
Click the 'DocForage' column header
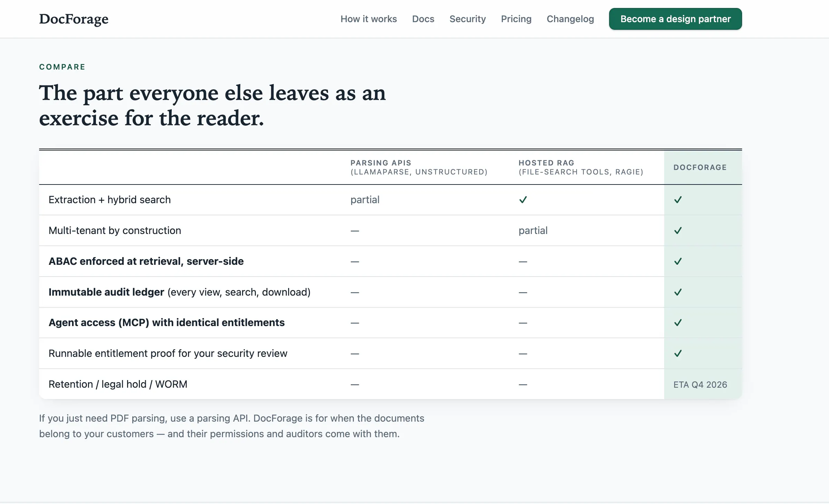pyautogui.click(x=700, y=168)
